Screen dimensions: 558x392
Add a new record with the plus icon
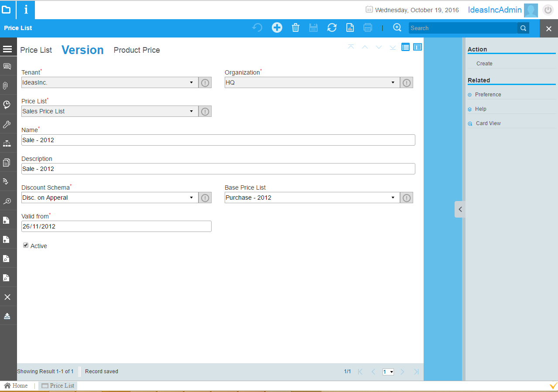pos(277,28)
